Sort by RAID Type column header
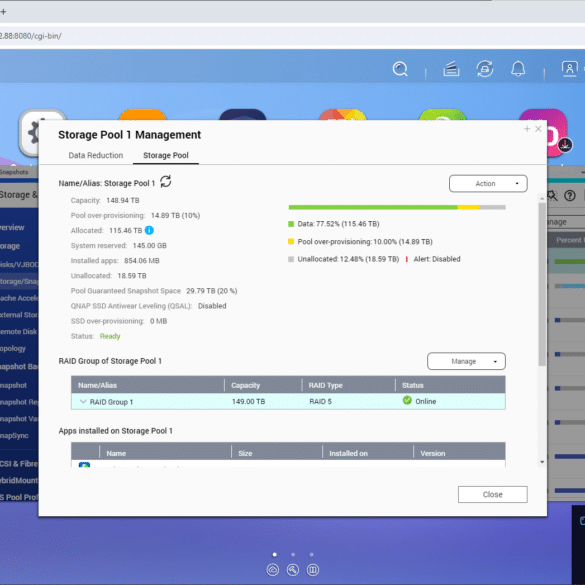The height and width of the screenshot is (585, 585). coord(348,385)
